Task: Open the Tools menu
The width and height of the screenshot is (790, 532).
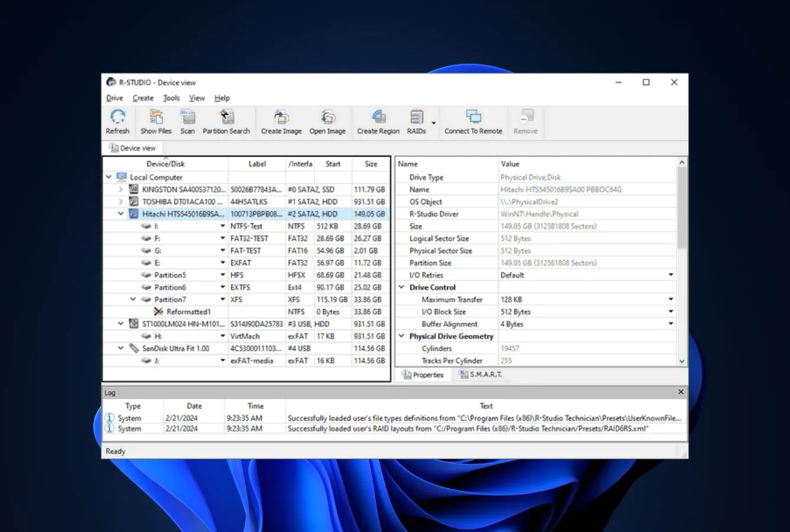Action: click(x=171, y=98)
